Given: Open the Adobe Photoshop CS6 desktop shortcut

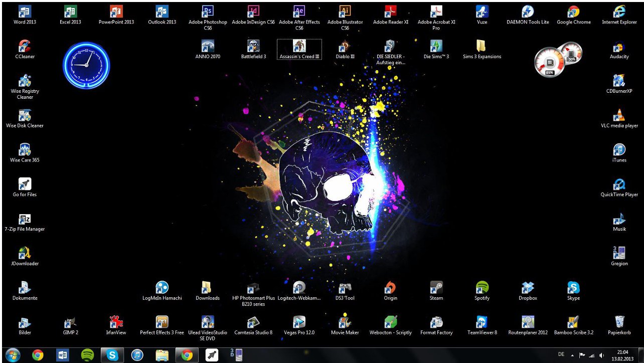Looking at the screenshot, I should [x=208, y=12].
